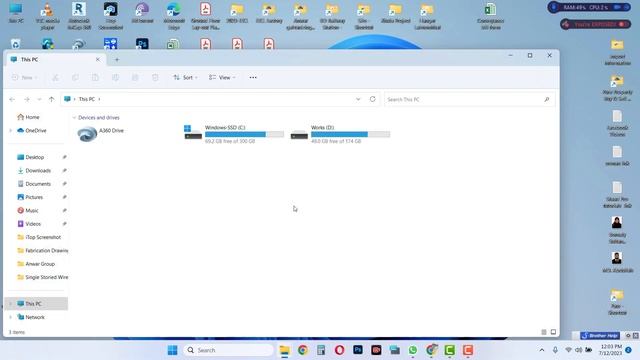Open Google Chrome from the taskbar

click(303, 350)
